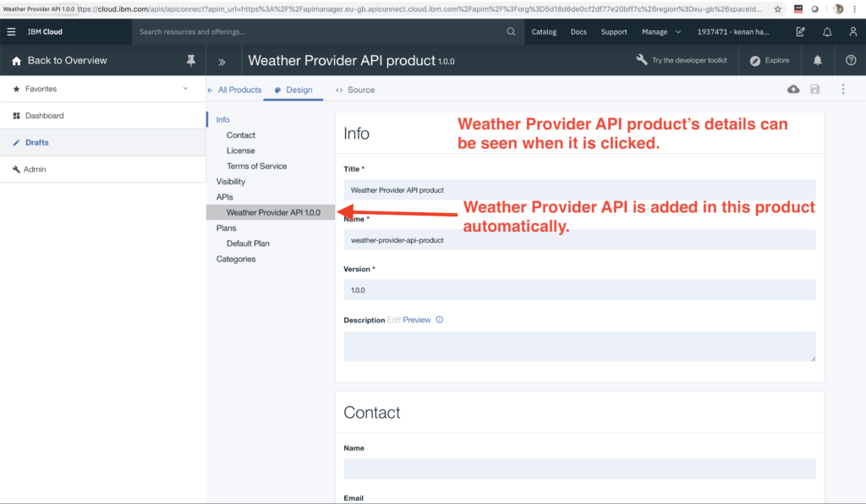The width and height of the screenshot is (866, 504).
Task: Open the Manage dropdown menu
Action: [x=661, y=32]
